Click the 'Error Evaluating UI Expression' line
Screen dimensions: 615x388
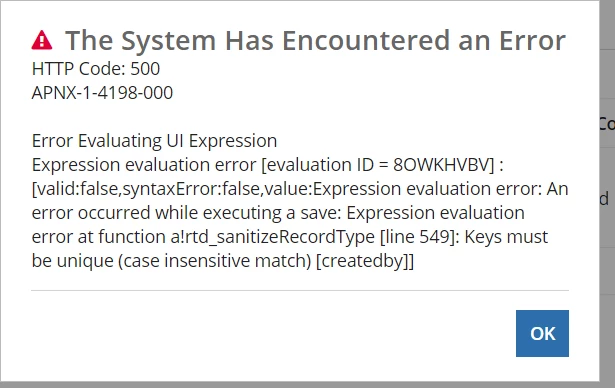click(x=155, y=141)
